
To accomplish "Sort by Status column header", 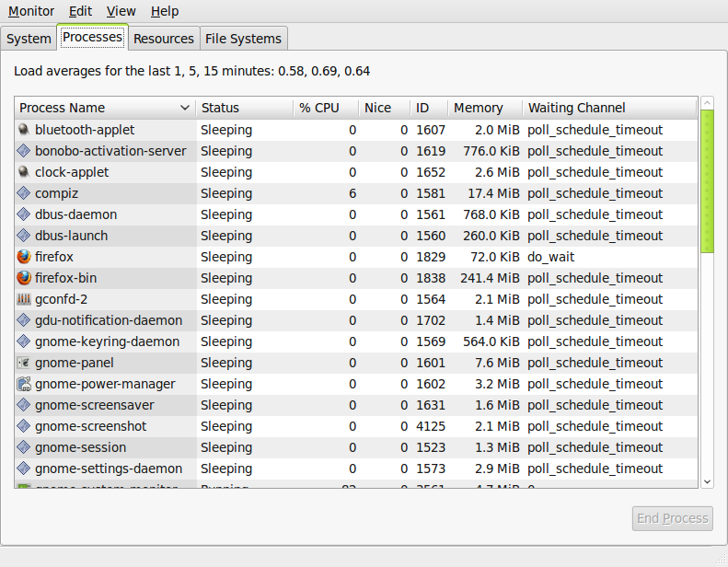I will [244, 108].
